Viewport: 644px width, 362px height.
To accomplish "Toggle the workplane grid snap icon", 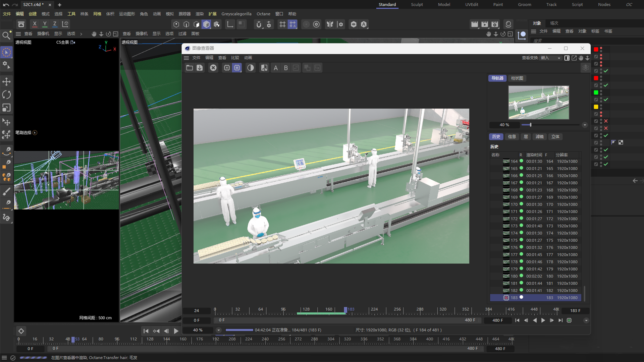I will click(x=282, y=24).
